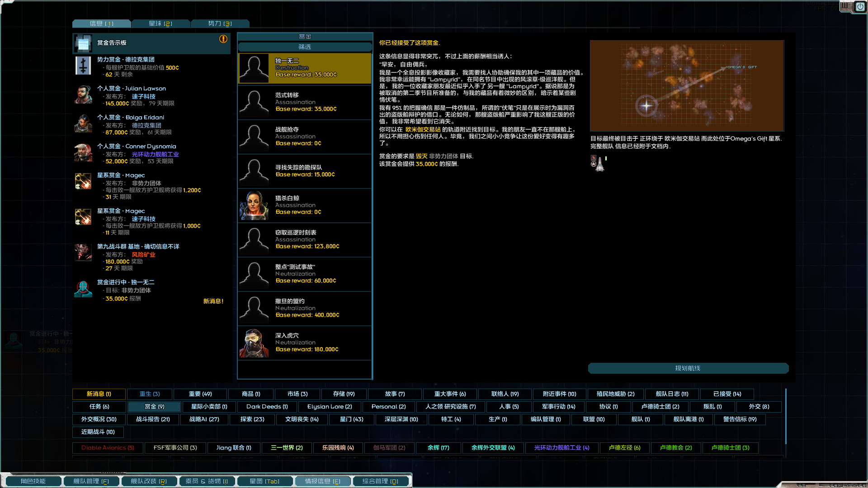Image resolution: width=868 pixels, height=488 pixels.
Task: Switch to the 星球 [2] tab
Action: tap(161, 23)
